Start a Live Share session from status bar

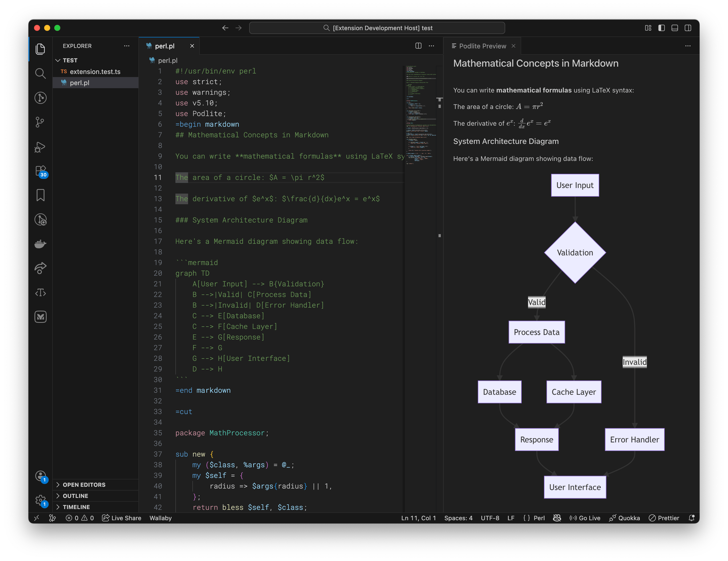122,518
